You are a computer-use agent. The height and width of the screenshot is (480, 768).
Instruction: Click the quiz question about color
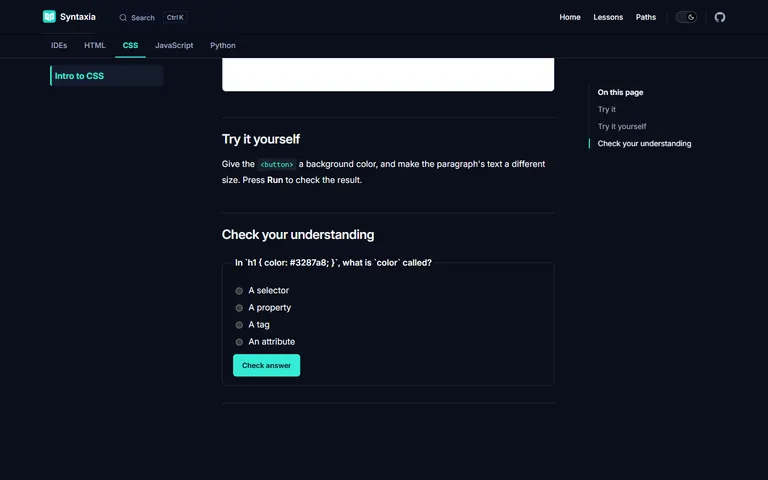tap(333, 263)
